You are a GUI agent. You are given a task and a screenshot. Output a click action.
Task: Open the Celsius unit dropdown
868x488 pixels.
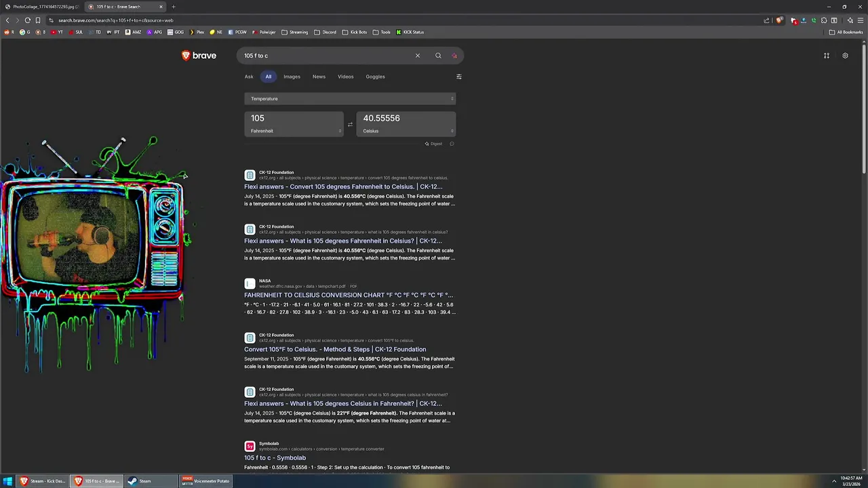(406, 131)
